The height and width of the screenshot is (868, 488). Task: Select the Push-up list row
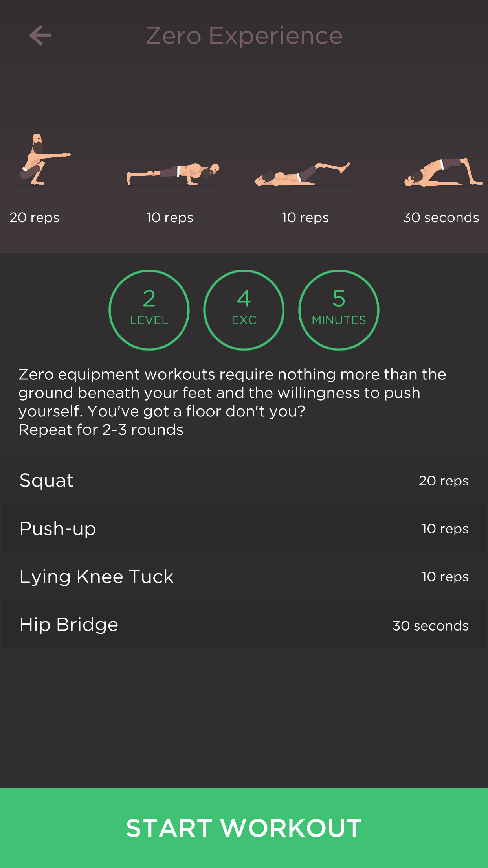click(244, 528)
